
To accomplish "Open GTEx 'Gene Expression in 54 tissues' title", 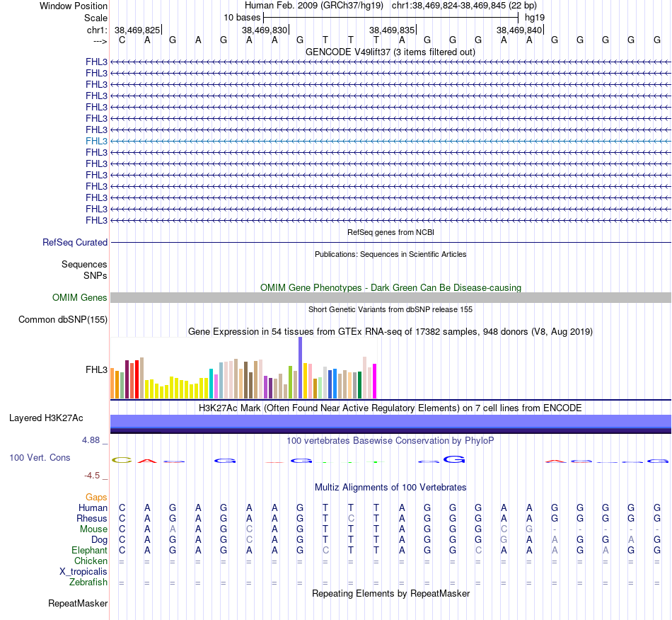I will click(x=390, y=331).
